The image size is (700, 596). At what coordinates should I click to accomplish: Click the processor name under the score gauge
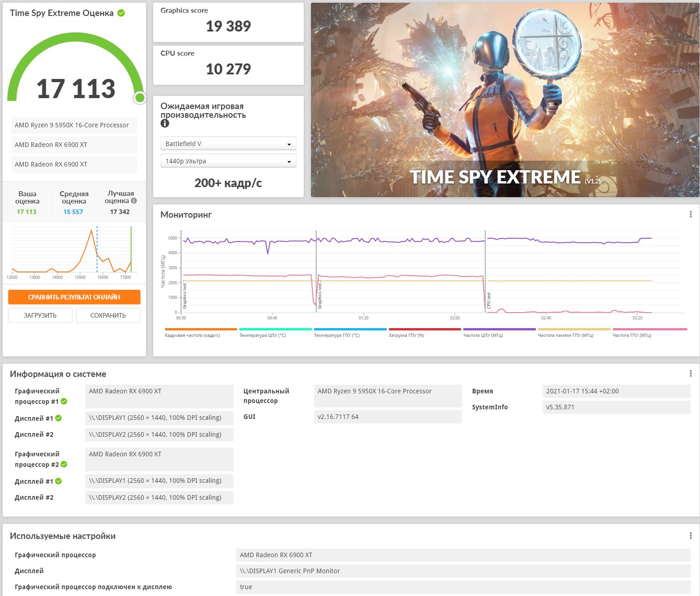74,125
